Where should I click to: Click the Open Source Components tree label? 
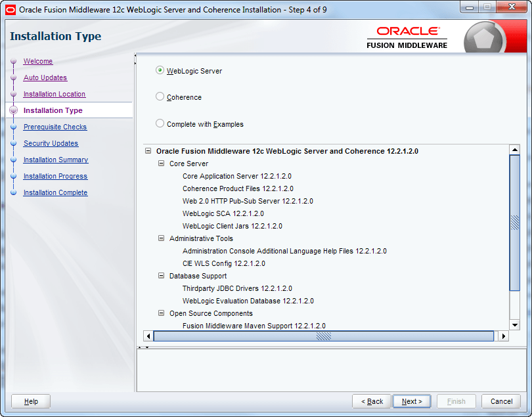211,313
